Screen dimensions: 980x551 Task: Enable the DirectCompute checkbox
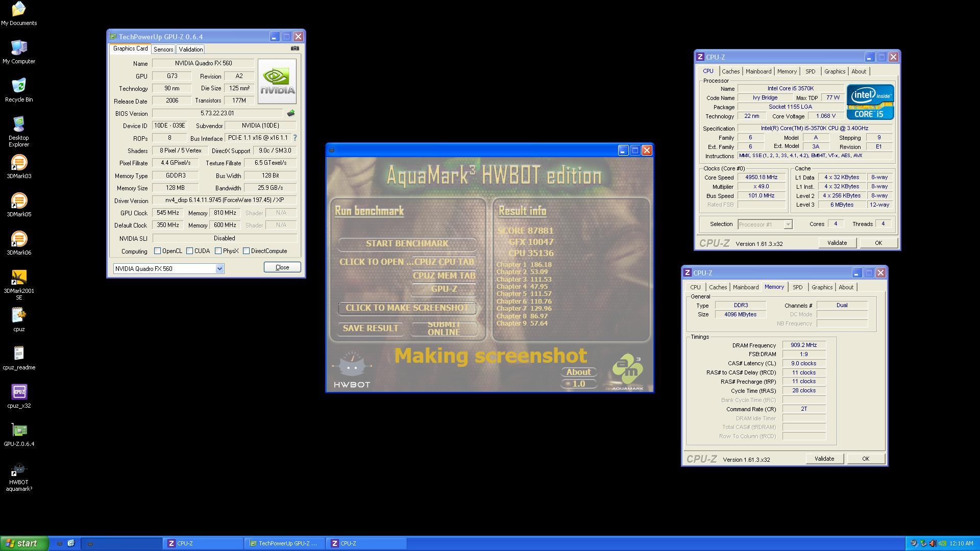tap(247, 251)
